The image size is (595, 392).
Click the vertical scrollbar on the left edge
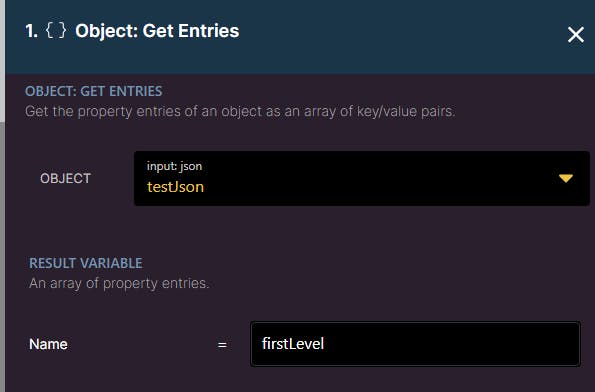click(2, 196)
